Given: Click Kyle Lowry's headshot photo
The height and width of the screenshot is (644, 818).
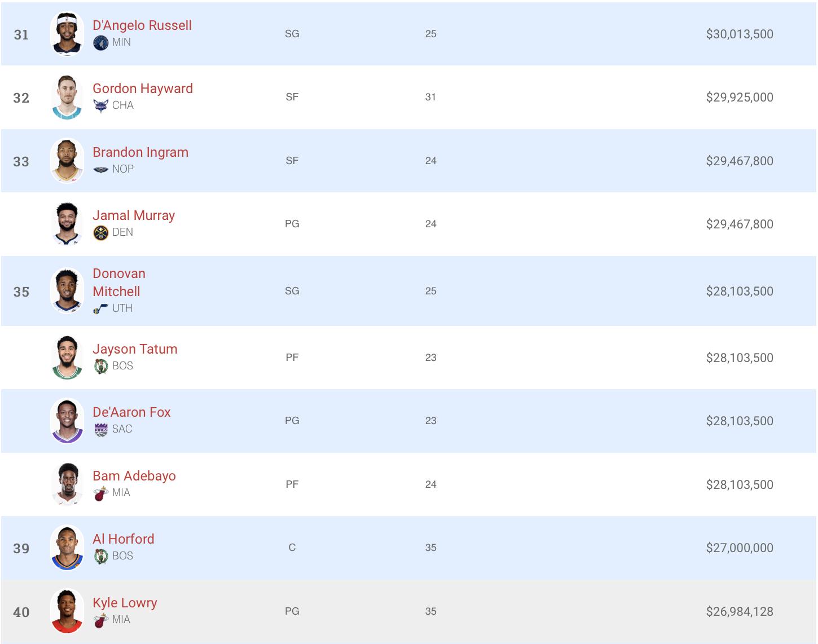Looking at the screenshot, I should coord(67,611).
